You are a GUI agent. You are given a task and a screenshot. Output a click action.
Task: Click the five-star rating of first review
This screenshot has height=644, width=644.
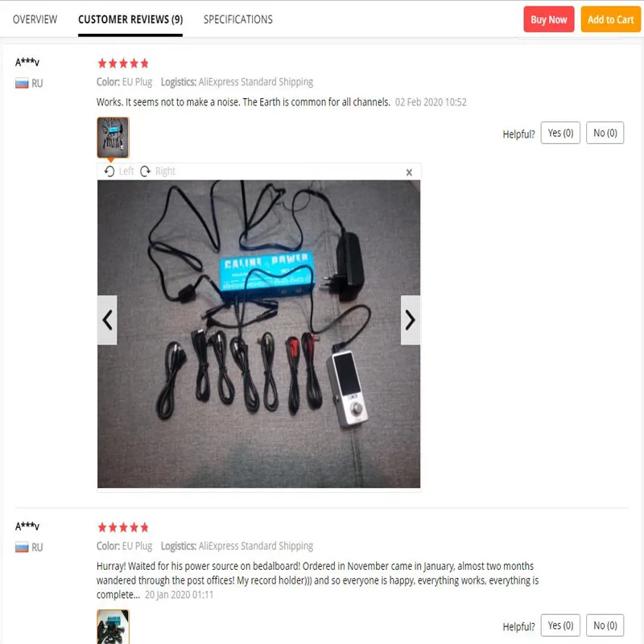(123, 64)
